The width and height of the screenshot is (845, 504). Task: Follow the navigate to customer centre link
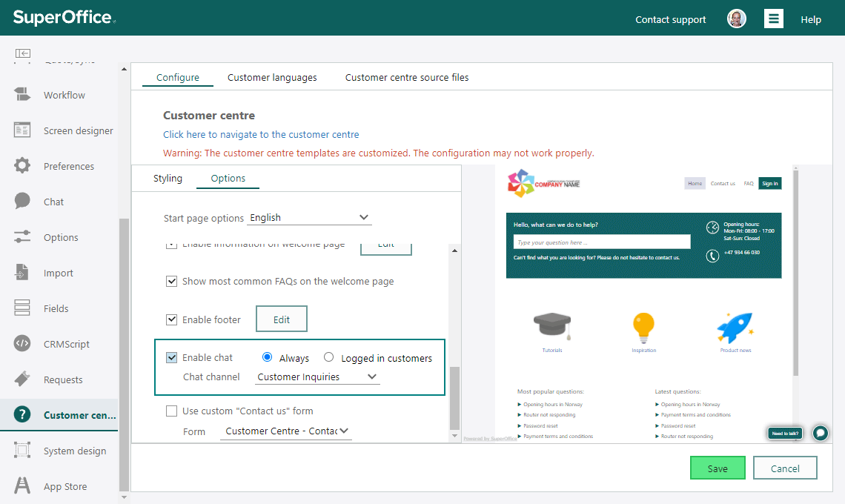click(x=261, y=134)
